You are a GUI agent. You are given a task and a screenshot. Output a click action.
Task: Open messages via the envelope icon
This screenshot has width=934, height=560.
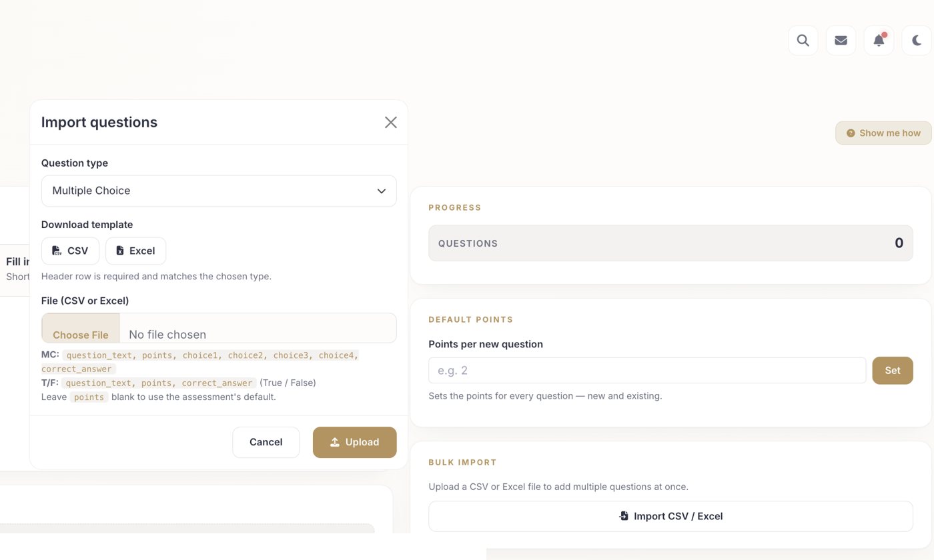[841, 41]
